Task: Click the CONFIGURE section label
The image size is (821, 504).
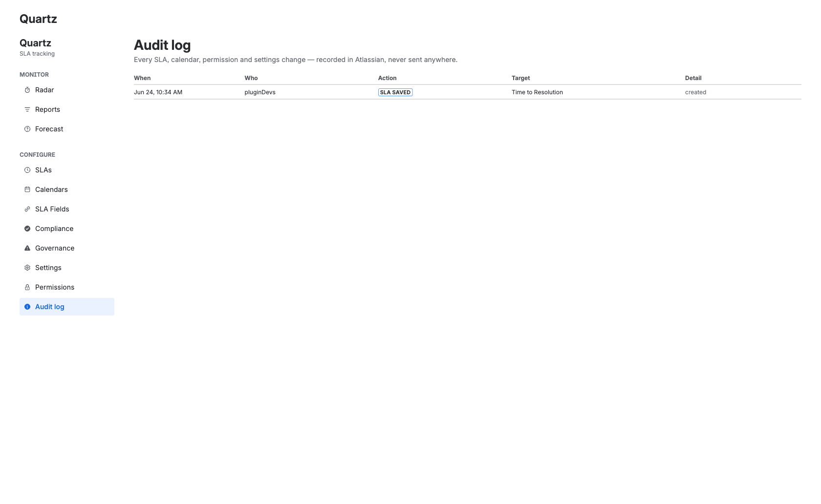Action: [37, 155]
